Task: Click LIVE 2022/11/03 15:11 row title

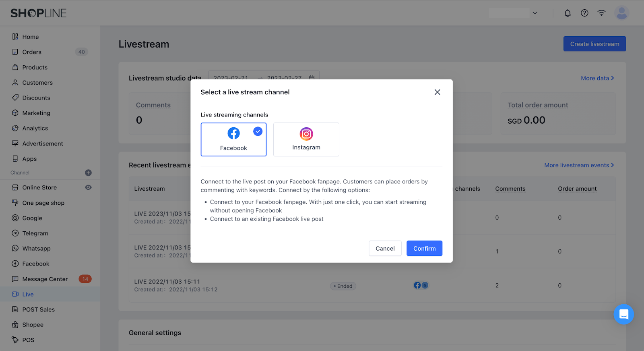Action: point(167,282)
